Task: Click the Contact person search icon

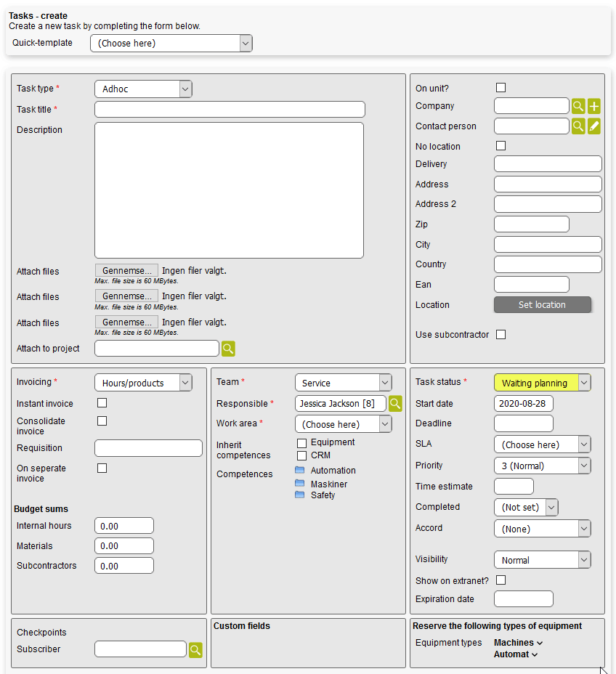Action: pos(578,126)
